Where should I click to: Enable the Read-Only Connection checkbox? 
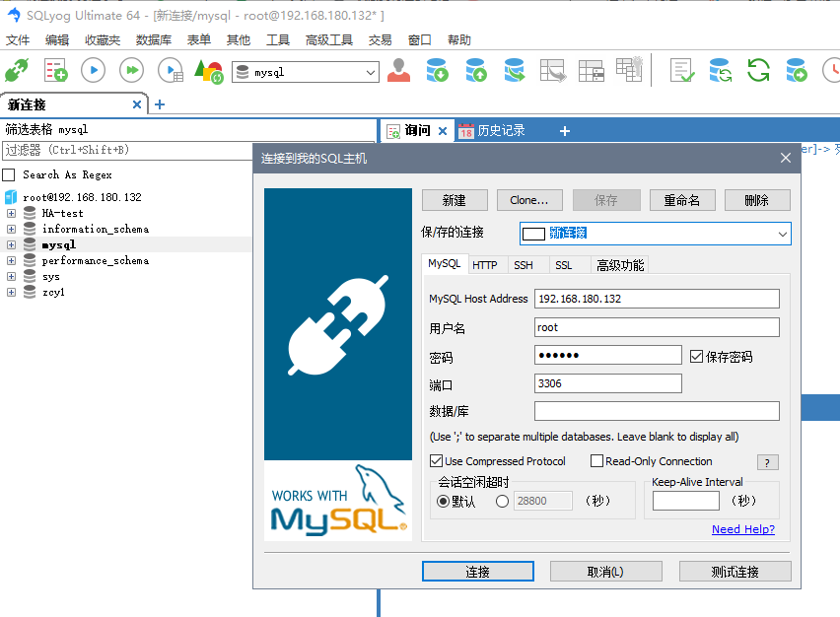[598, 460]
